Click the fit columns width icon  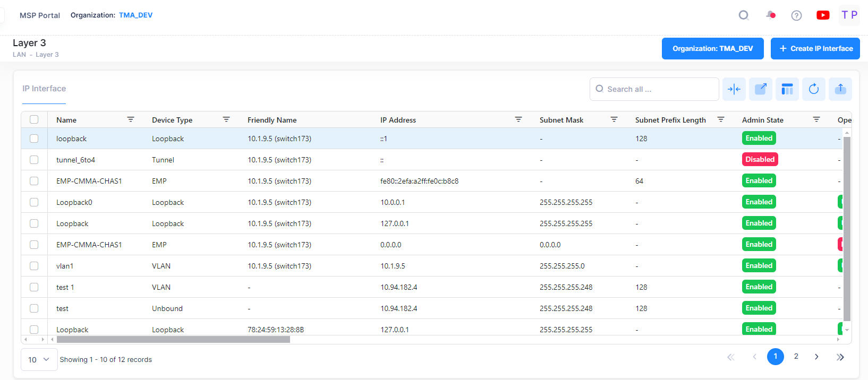pos(734,89)
